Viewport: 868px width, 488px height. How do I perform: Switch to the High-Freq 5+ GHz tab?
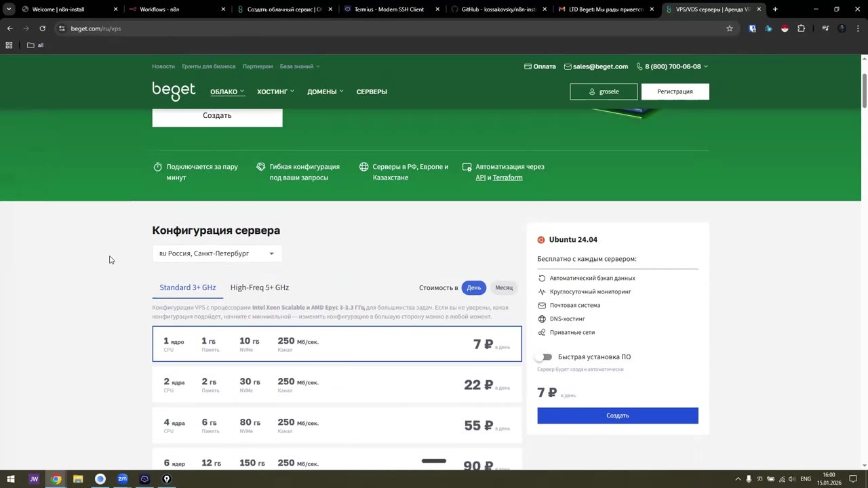260,287
